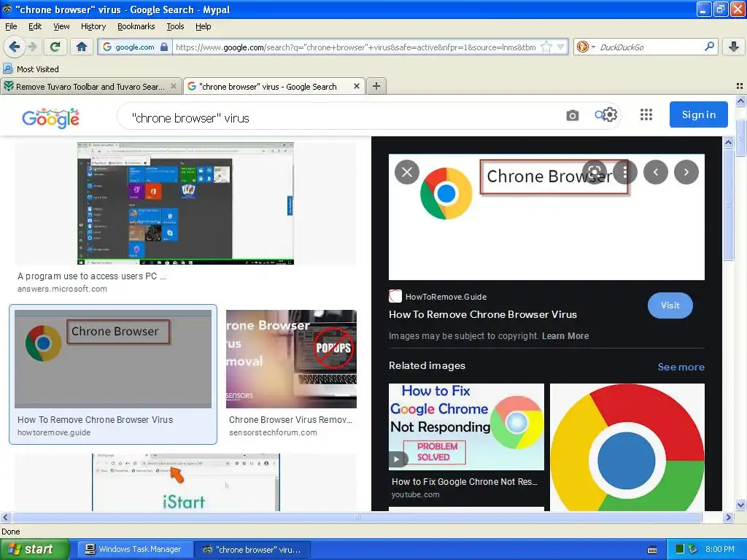Click the Google search query field
Viewport: 747px width, 560px height.
click(x=343, y=117)
